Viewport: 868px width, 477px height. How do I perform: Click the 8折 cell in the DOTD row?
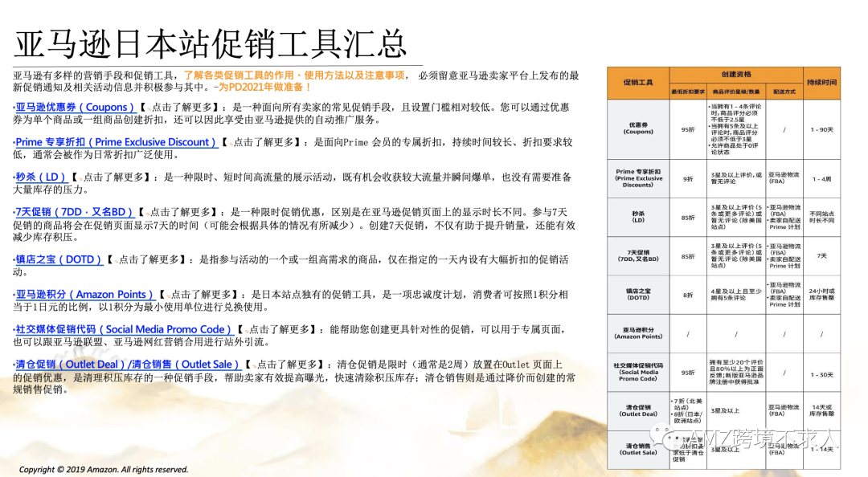687,295
